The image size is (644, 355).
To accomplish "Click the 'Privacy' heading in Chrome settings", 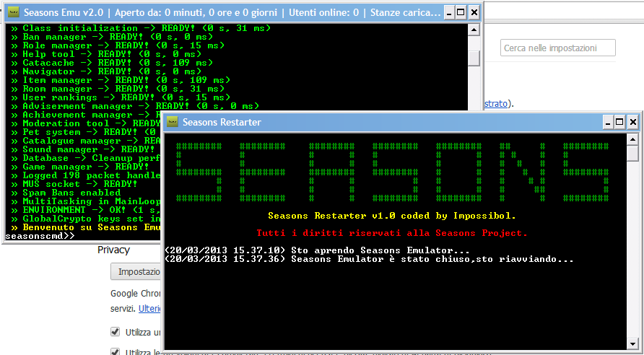I will pyautogui.click(x=114, y=250).
